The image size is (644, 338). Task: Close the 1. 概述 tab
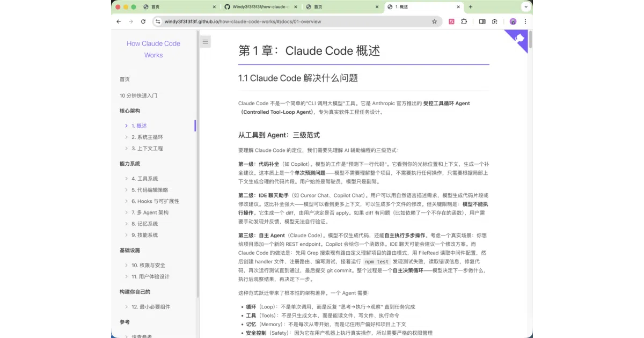(x=458, y=7)
